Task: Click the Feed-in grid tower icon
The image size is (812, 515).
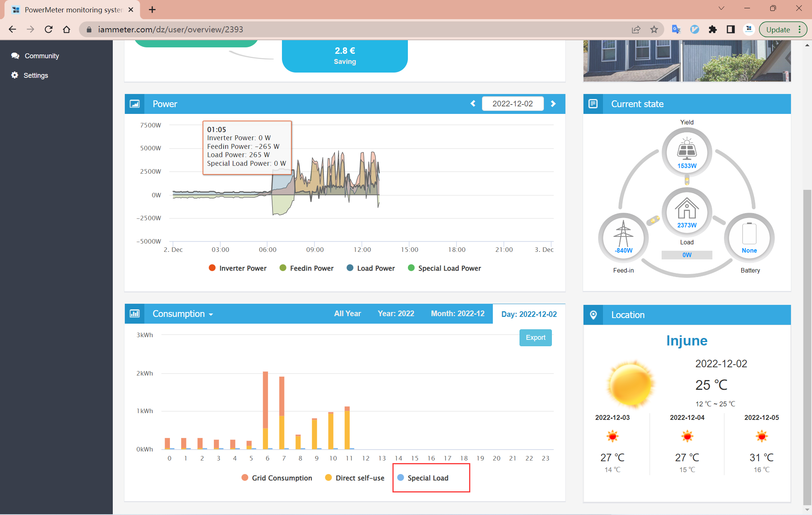Action: pyautogui.click(x=623, y=234)
